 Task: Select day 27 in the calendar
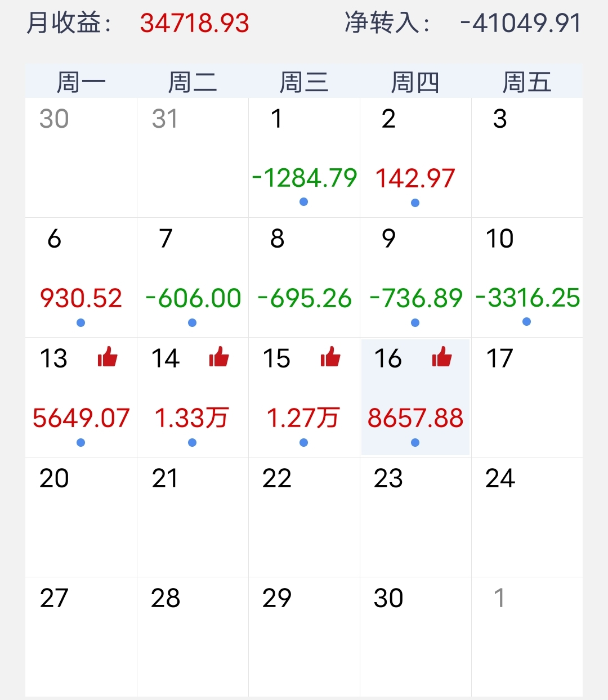(x=81, y=637)
